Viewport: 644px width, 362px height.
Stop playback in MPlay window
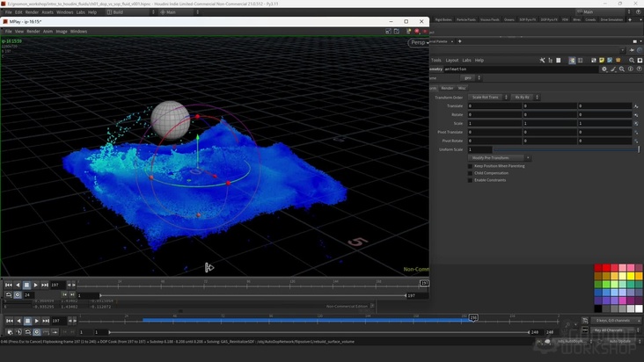(26, 285)
